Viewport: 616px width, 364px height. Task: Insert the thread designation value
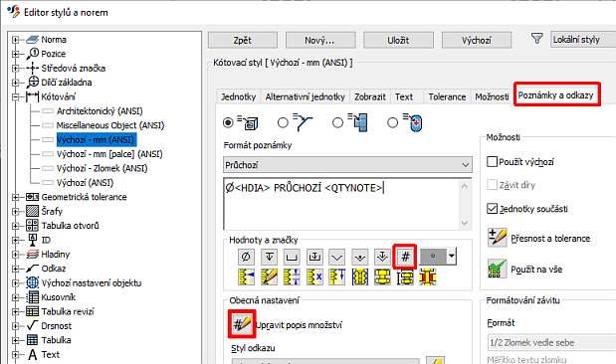pos(247,277)
